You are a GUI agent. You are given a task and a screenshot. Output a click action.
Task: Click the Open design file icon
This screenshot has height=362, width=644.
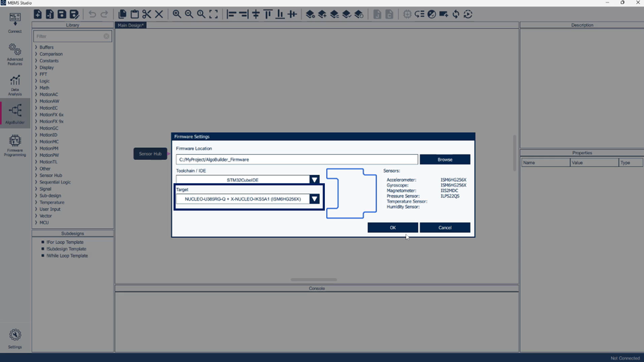[x=50, y=14]
